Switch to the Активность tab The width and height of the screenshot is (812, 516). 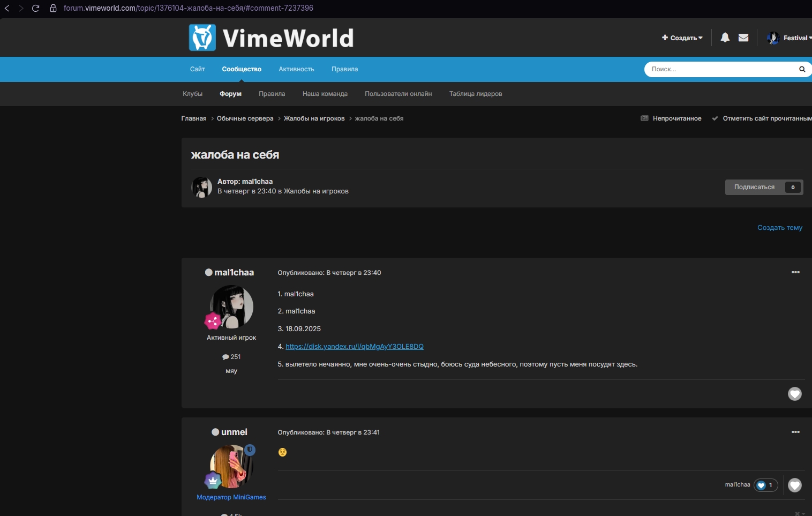(x=296, y=69)
